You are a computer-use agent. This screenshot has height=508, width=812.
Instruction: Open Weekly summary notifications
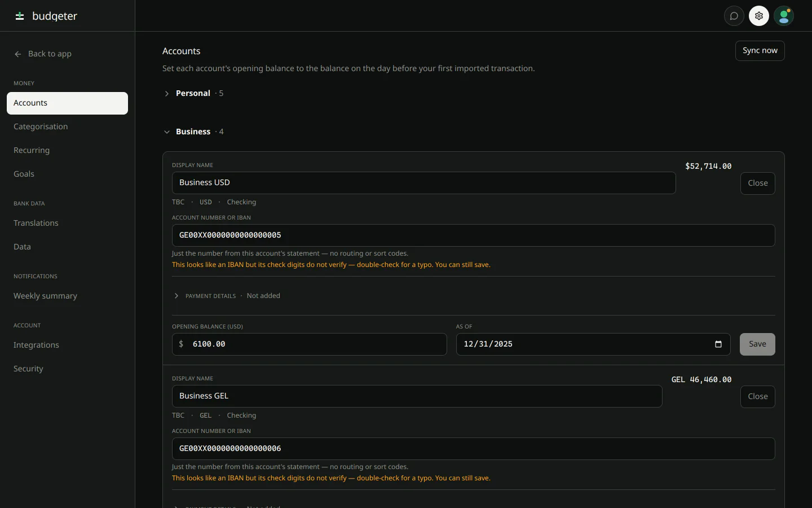pos(67,296)
